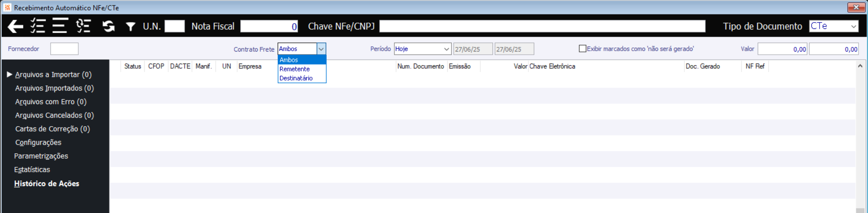Viewport: 868px width, 213px height.
Task: Click the refresh arrows icon
Action: coord(109,26)
